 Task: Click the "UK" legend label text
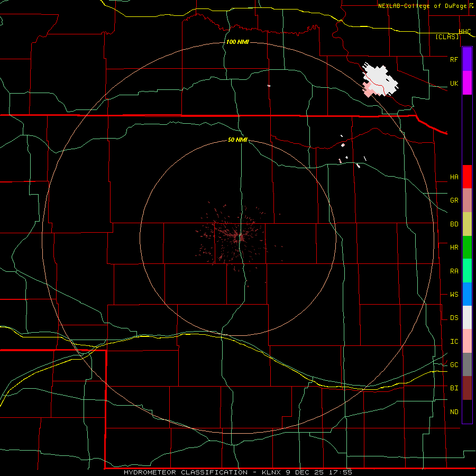pyautogui.click(x=454, y=83)
